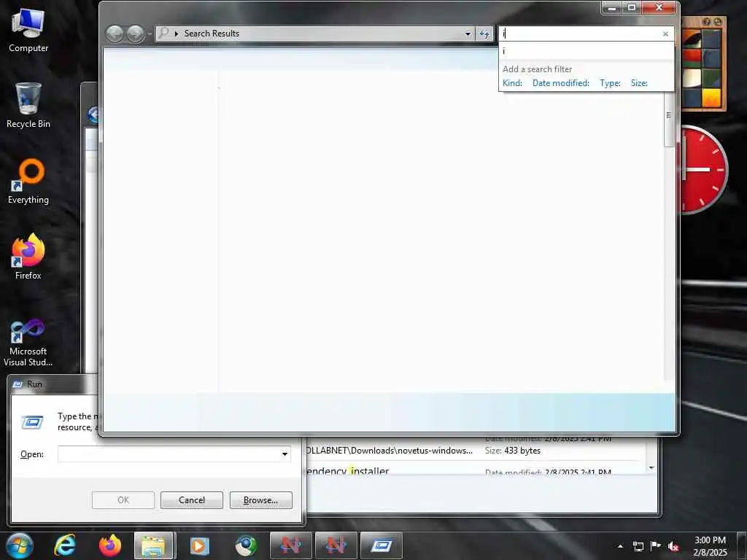Click the Run program icon inside the dialog
Screen dimensions: 747x560
pyautogui.click(x=32, y=422)
